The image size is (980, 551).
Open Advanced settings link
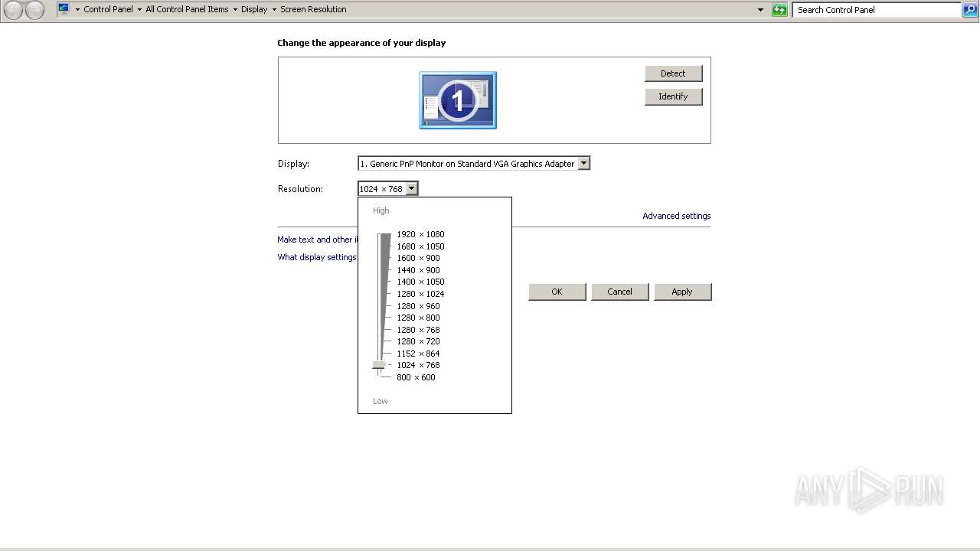tap(677, 216)
